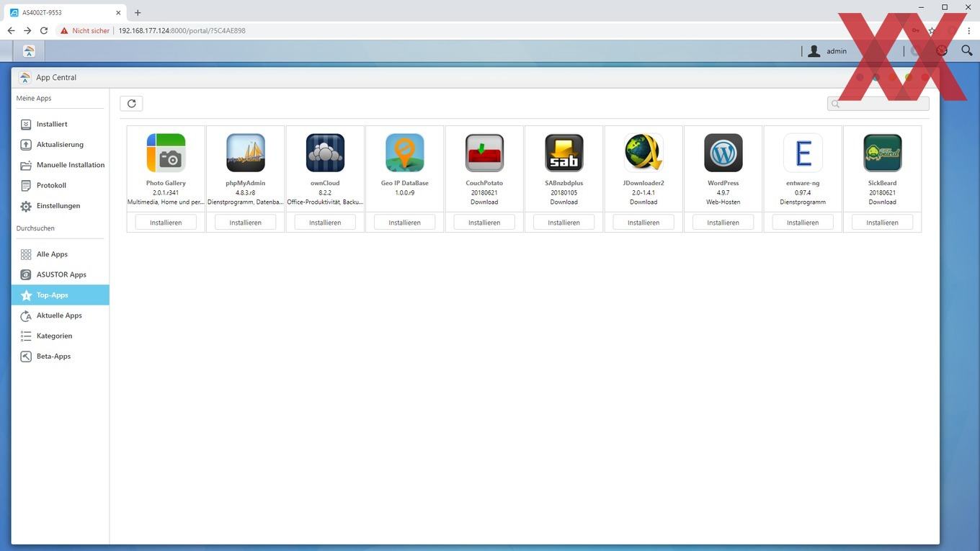Open the entware-ng app icon
The height and width of the screenshot is (551, 980).
[x=803, y=153]
